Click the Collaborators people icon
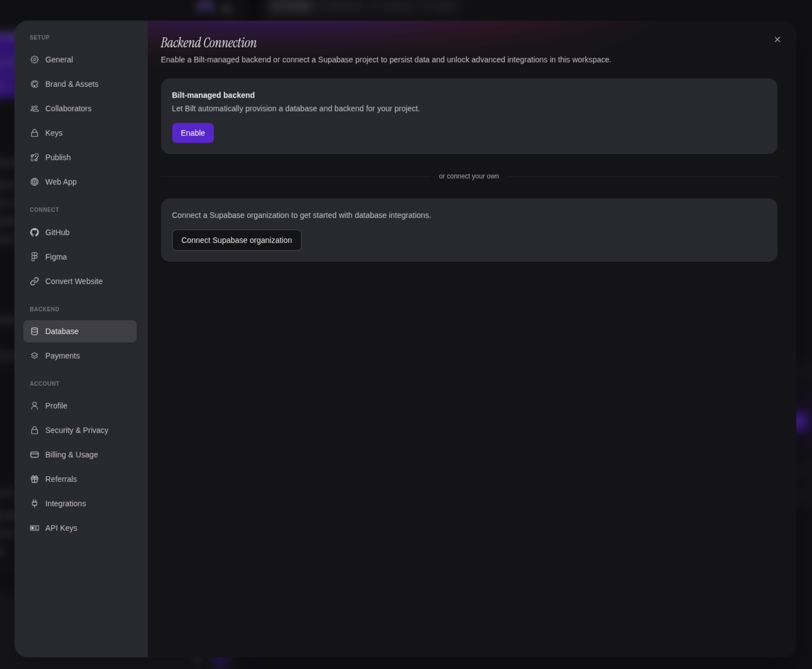The image size is (812, 669). point(34,108)
